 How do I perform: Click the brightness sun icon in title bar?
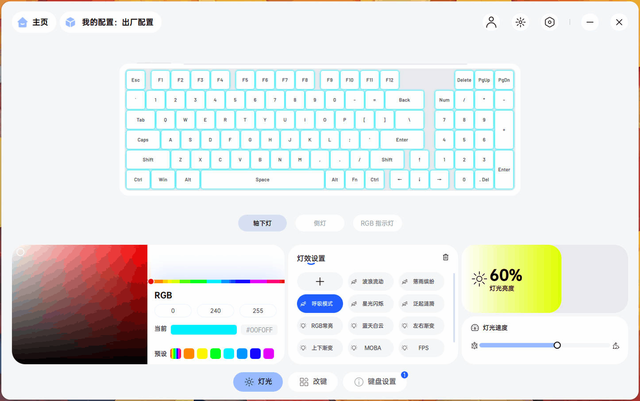[x=520, y=22]
